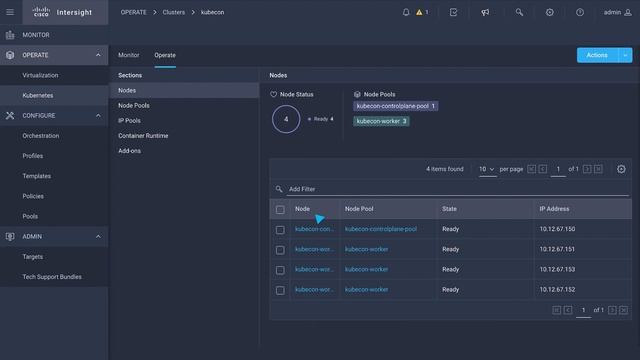Open kubecon-worker pool link for 10.12.67.153

coord(367,269)
